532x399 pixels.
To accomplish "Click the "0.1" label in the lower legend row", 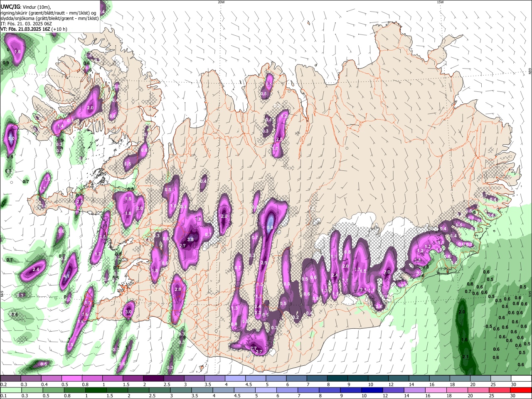I will 3,396.
